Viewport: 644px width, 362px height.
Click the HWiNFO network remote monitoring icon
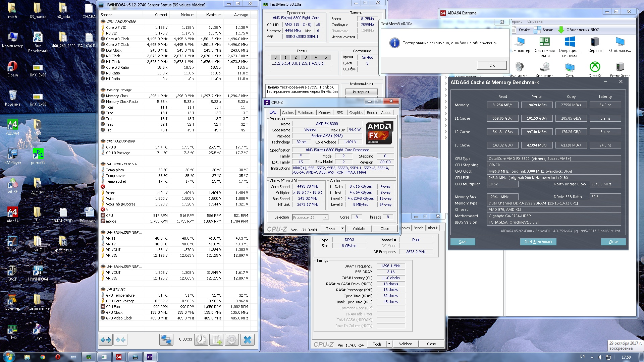166,340
